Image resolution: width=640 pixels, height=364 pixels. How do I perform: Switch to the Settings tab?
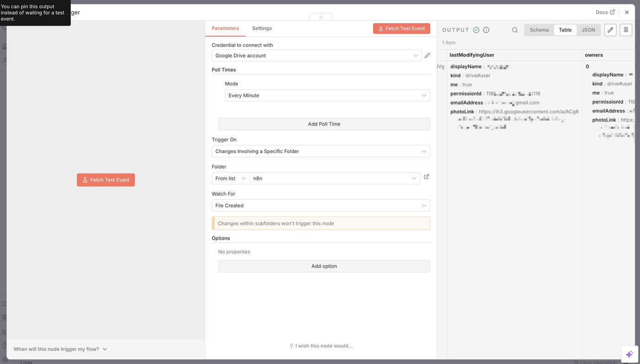tap(262, 28)
